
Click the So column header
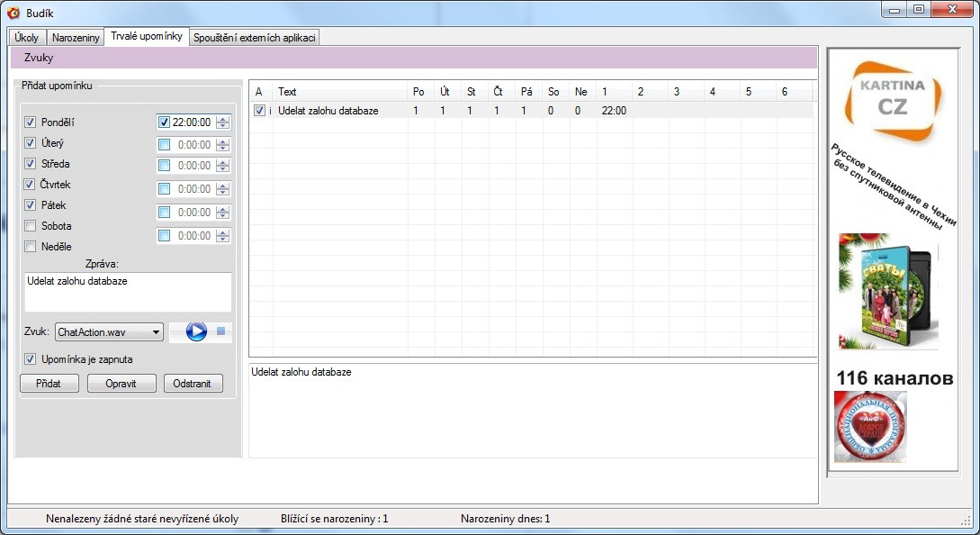click(x=556, y=91)
